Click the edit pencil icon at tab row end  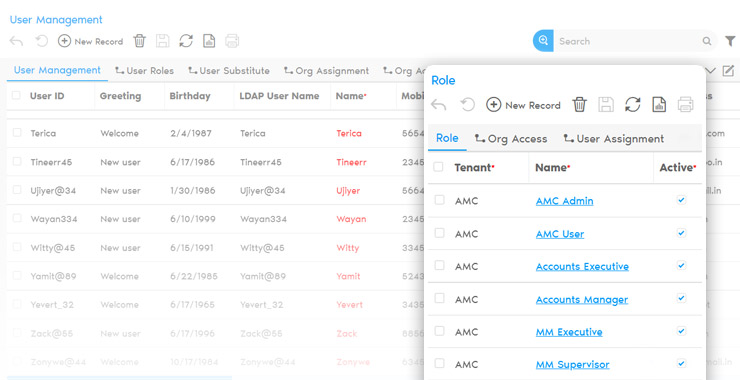coord(728,71)
